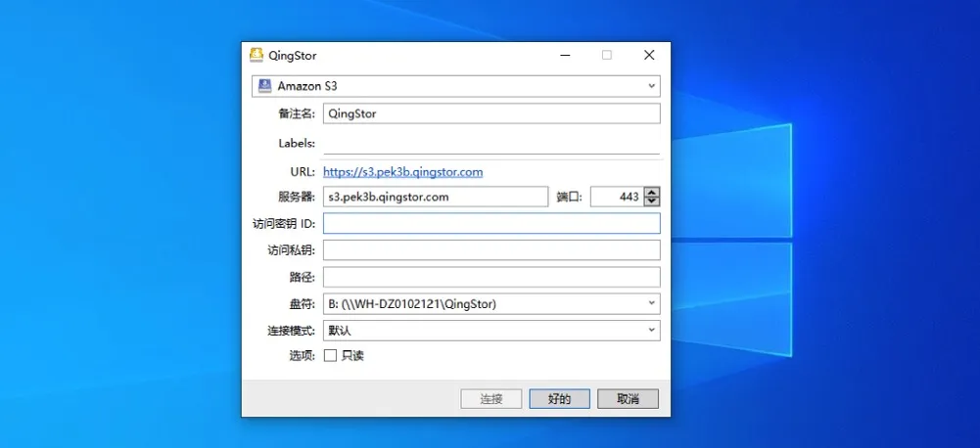Increase port number with up arrow
The height and width of the screenshot is (448, 980).
pos(652,193)
